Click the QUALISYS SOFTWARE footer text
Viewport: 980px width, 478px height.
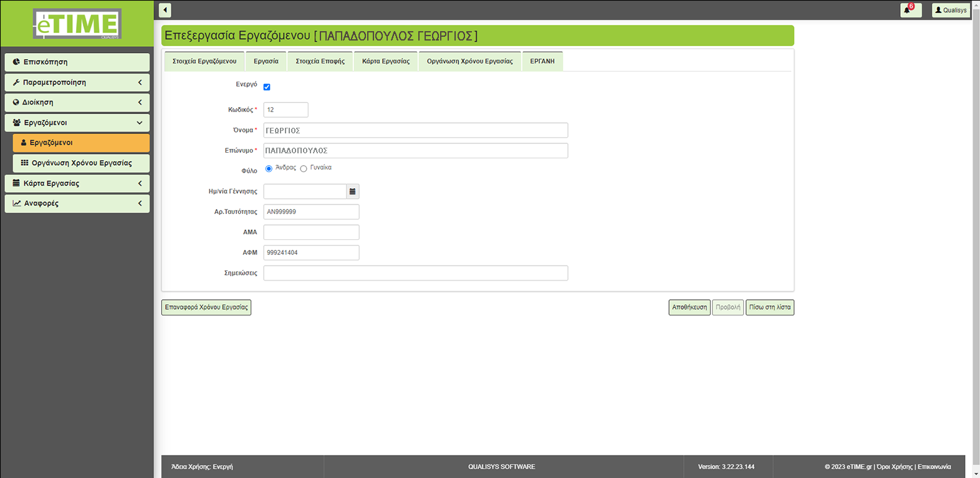point(502,467)
